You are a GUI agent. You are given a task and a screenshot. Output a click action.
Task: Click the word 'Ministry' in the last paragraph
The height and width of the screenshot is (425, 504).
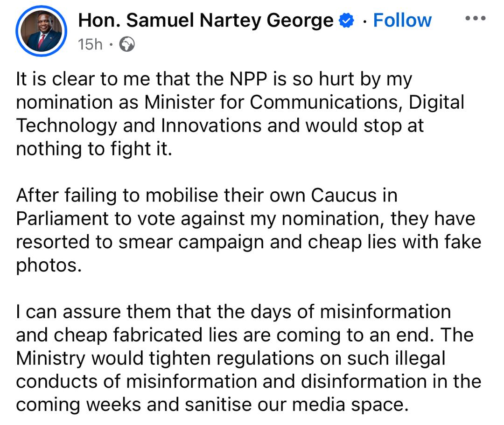51,358
